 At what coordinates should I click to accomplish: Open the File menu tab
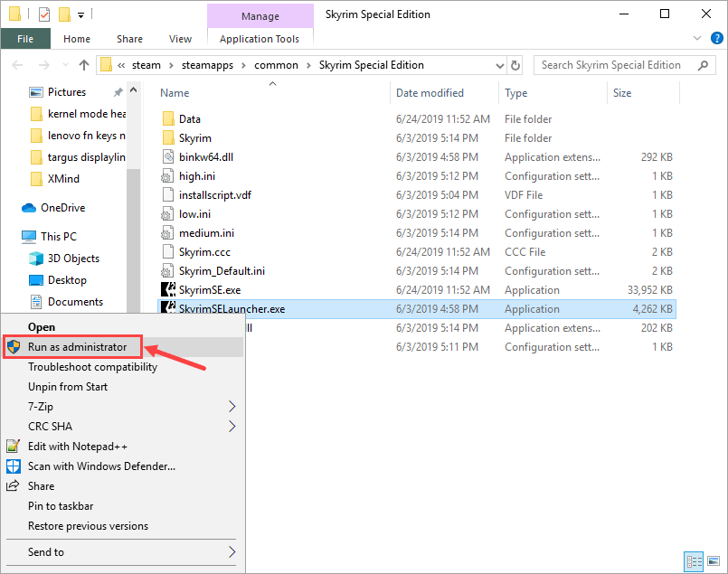click(25, 39)
